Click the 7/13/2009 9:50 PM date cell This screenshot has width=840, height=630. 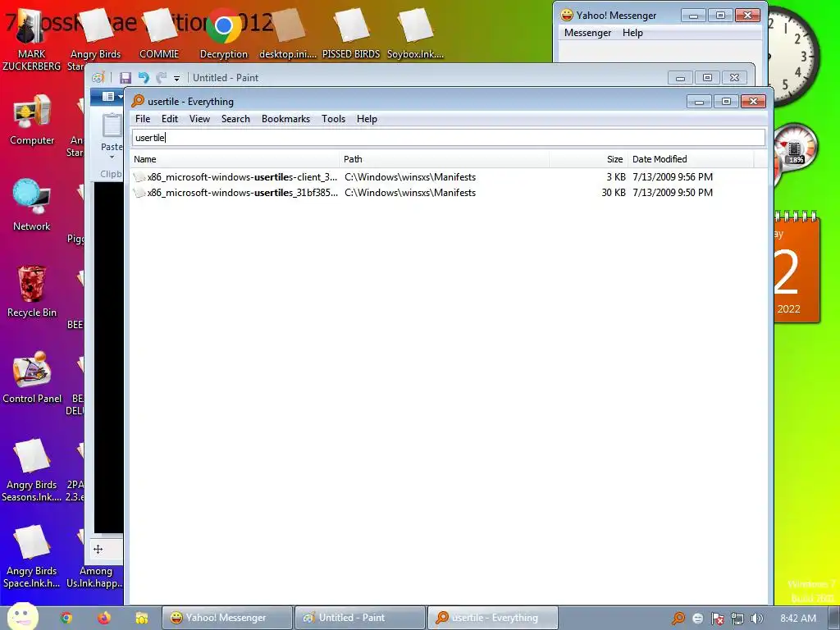tap(673, 192)
